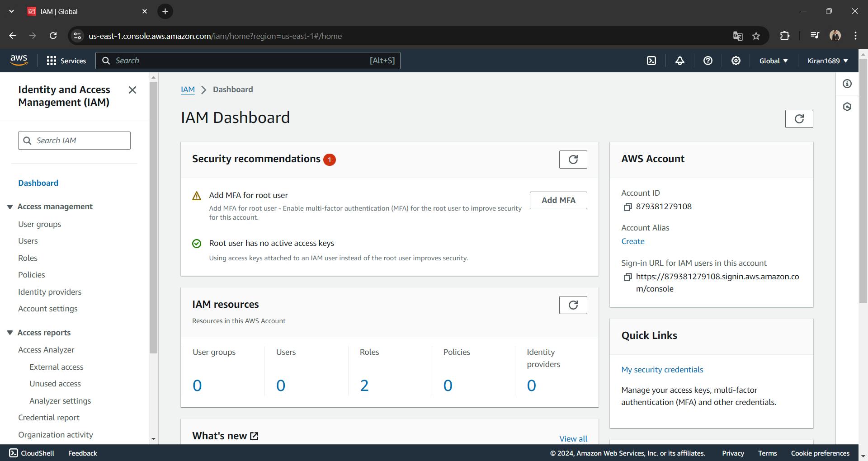Open the notifications bell
The width and height of the screenshot is (868, 461).
pyautogui.click(x=680, y=61)
